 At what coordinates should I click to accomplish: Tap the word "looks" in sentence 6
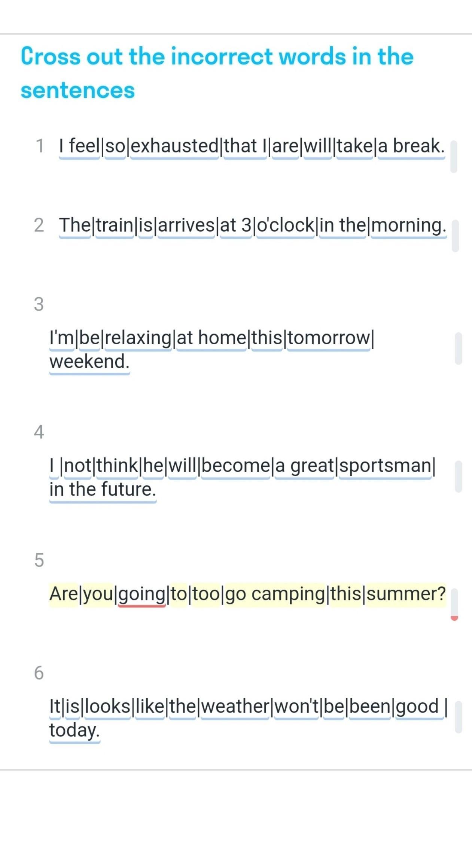[108, 707]
